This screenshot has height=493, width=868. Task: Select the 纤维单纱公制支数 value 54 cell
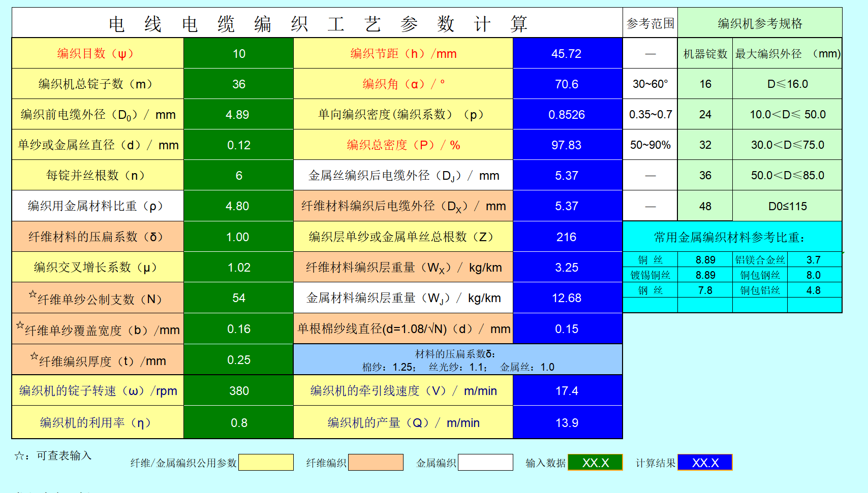pos(238,298)
